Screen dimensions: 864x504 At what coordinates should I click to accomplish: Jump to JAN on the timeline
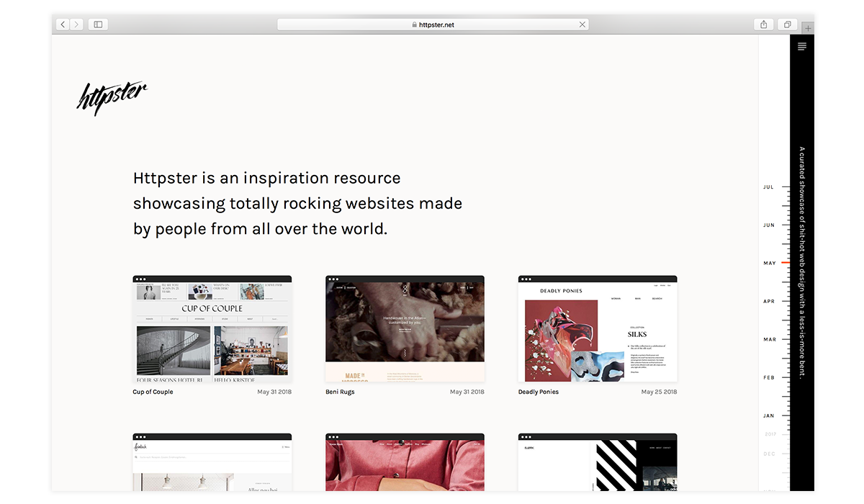pyautogui.click(x=769, y=416)
